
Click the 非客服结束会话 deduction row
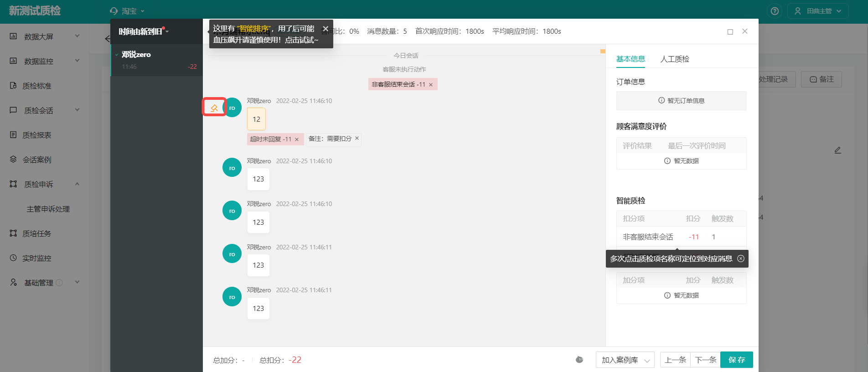coord(681,237)
